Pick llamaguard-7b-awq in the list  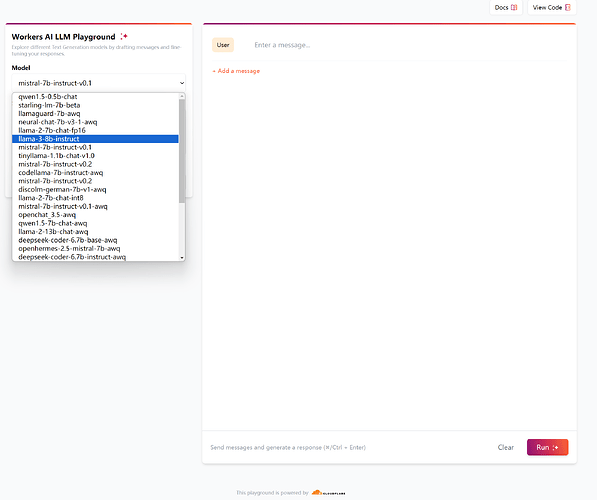click(x=95, y=113)
